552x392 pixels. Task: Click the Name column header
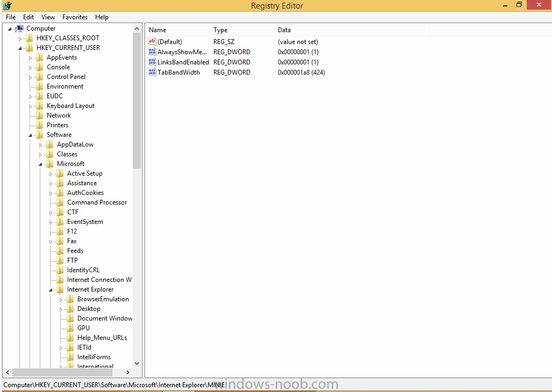(x=178, y=30)
